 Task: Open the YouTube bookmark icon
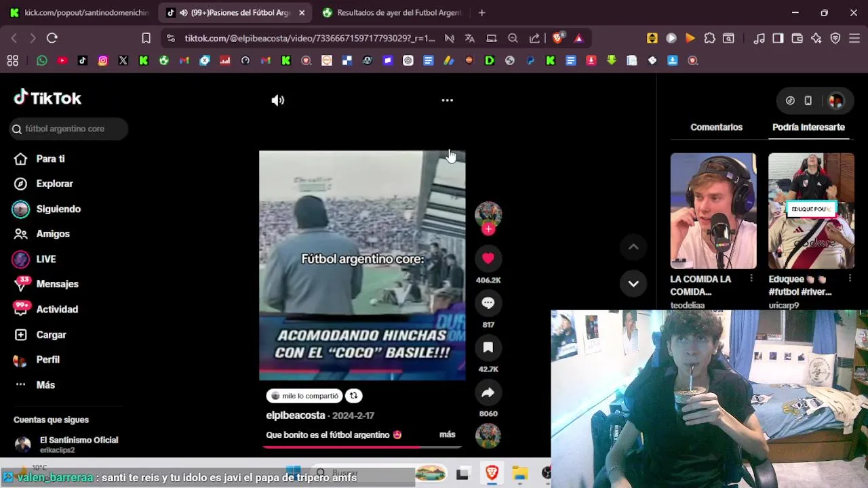click(62, 60)
